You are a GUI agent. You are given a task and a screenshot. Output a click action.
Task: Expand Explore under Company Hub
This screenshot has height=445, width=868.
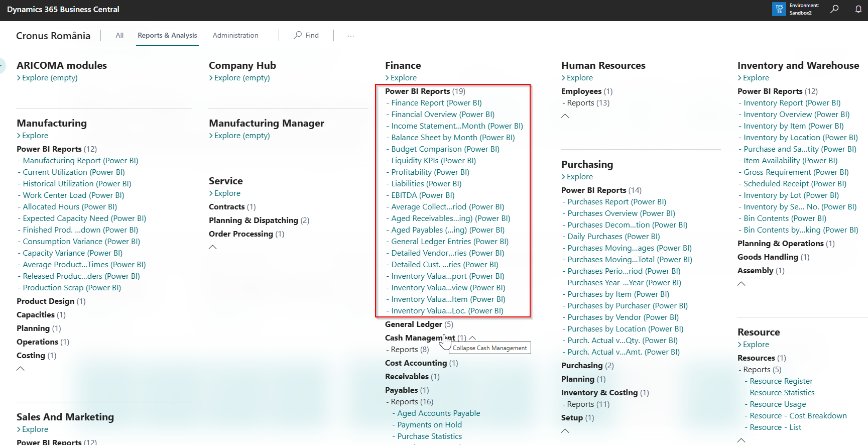coord(239,78)
